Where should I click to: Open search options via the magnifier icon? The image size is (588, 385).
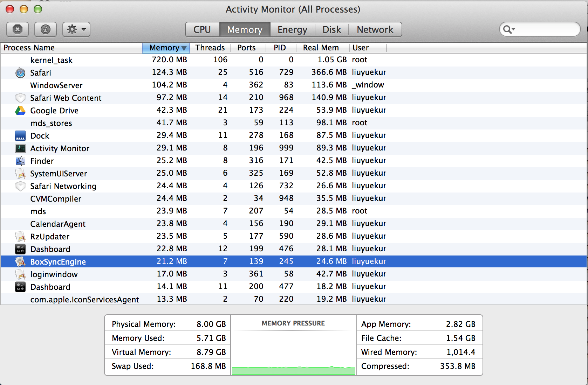pos(509,29)
